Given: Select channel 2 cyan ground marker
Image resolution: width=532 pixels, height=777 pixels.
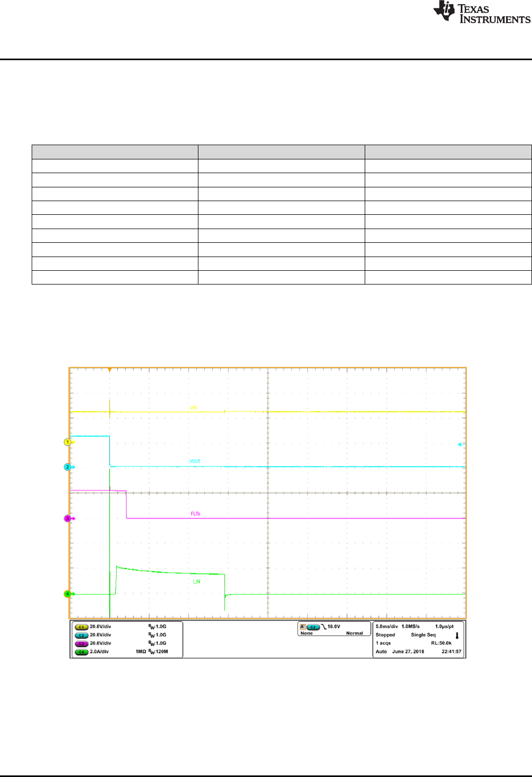Looking at the screenshot, I should click(x=68, y=467).
